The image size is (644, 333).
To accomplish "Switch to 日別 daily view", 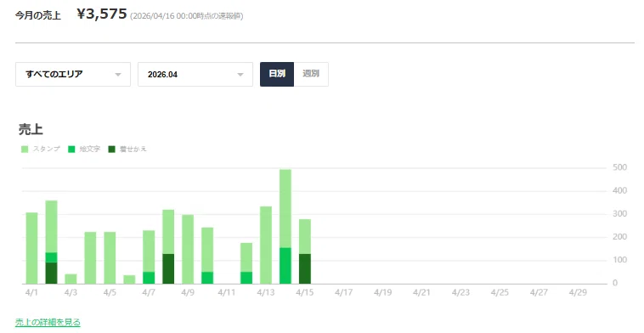I will [277, 74].
